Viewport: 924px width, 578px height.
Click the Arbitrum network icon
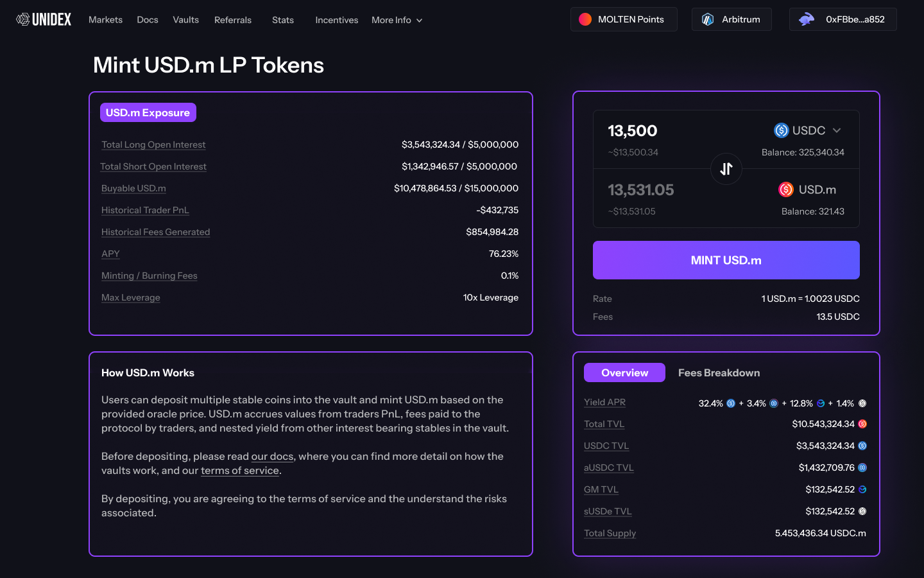click(x=708, y=19)
